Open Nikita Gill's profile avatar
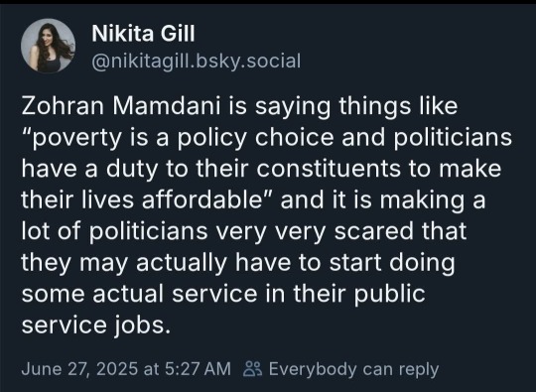Image resolution: width=536 pixels, height=392 pixels. [x=48, y=46]
